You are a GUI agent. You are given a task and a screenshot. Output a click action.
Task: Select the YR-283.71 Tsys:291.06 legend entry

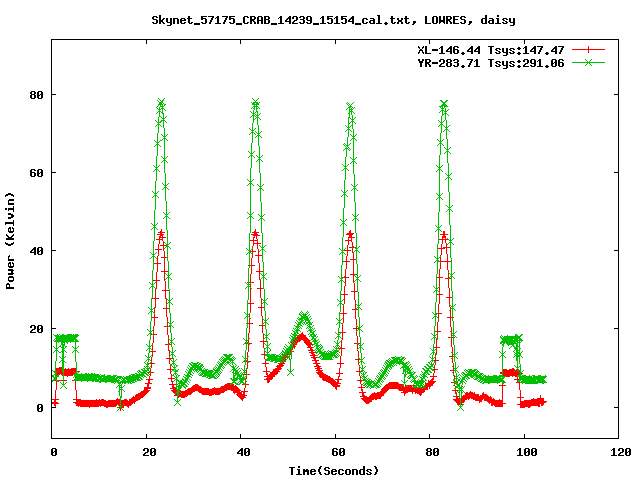491,63
